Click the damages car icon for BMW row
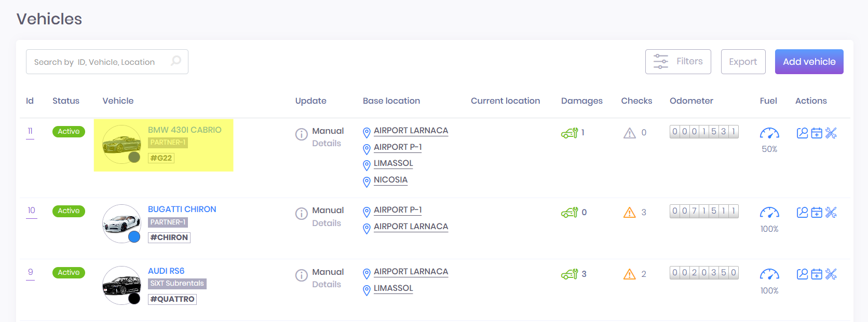This screenshot has width=868, height=322. click(569, 133)
